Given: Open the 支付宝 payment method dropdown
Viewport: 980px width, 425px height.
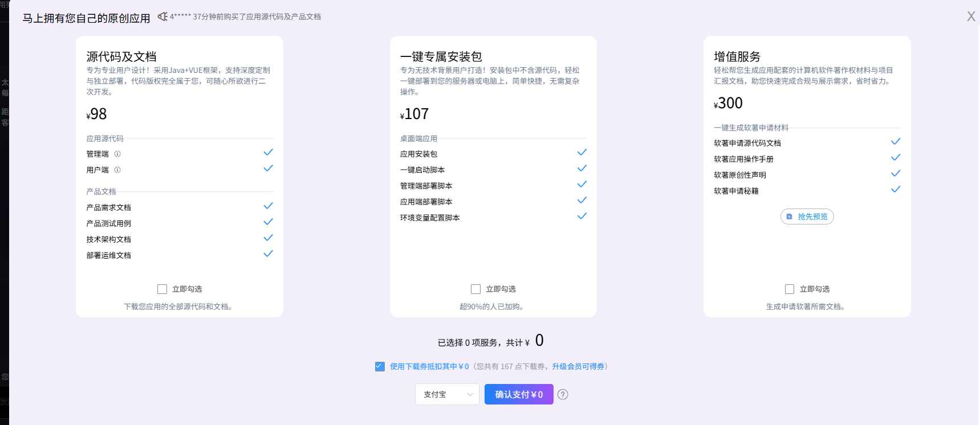Looking at the screenshot, I should (x=447, y=394).
